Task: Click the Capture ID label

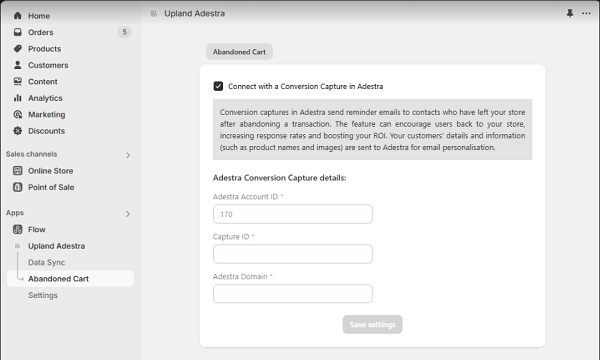Action: pos(233,236)
